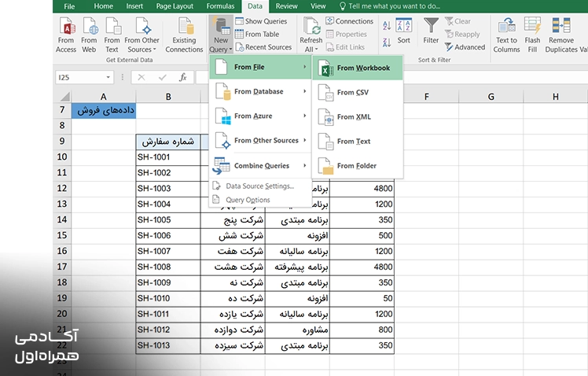The height and width of the screenshot is (376, 588).
Task: Expand the Combine Queries submenu
Action: coord(260,165)
